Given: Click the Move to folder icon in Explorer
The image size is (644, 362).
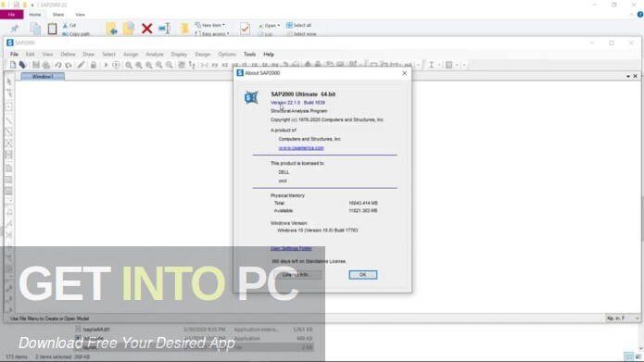Looking at the screenshot, I should [111, 29].
